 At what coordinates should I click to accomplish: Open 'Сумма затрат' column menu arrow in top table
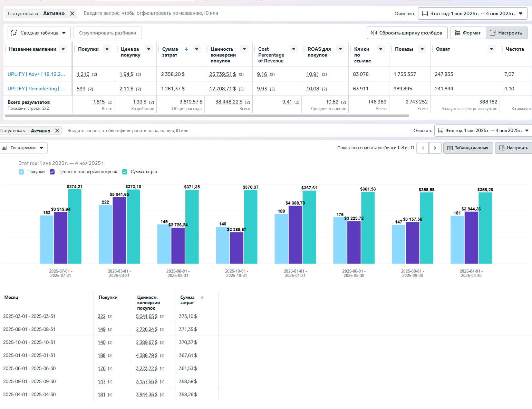pyautogui.click(x=197, y=49)
